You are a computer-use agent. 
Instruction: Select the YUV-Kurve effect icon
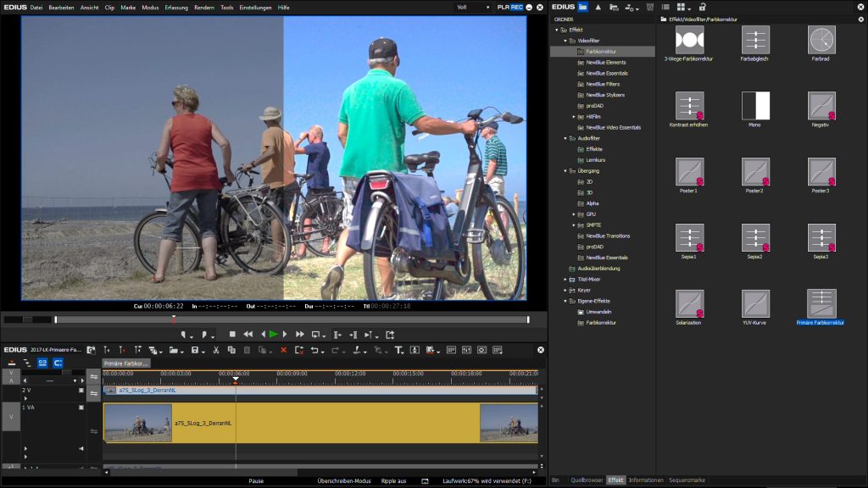click(x=755, y=305)
